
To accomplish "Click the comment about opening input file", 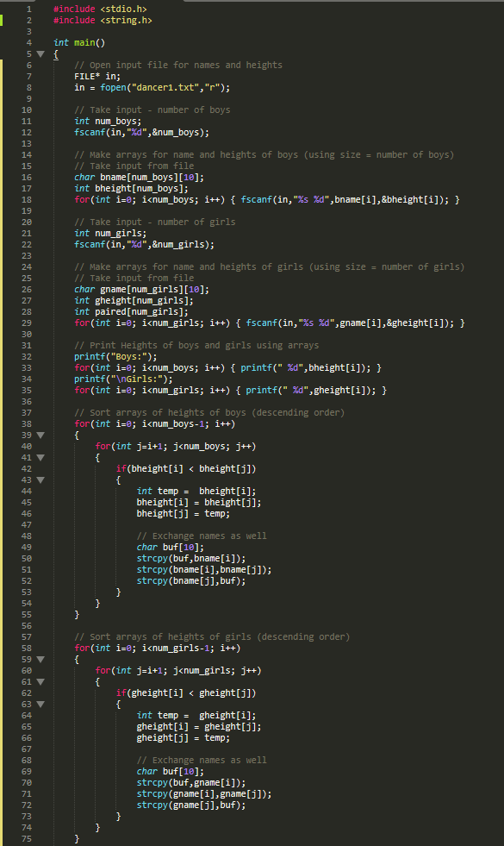I will click(x=178, y=66).
